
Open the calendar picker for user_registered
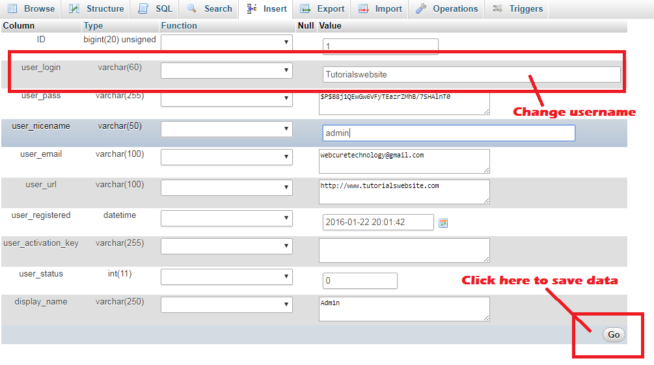point(443,223)
